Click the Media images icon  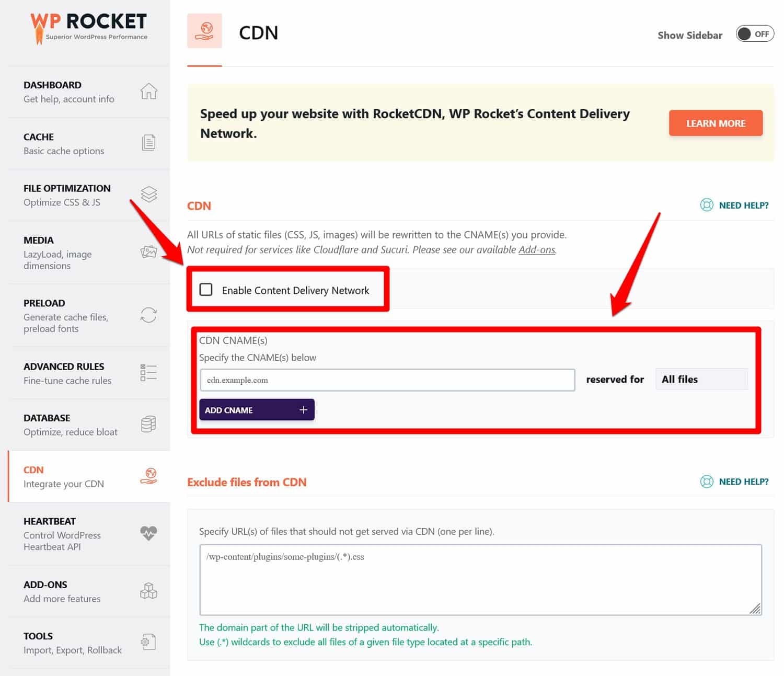148,252
